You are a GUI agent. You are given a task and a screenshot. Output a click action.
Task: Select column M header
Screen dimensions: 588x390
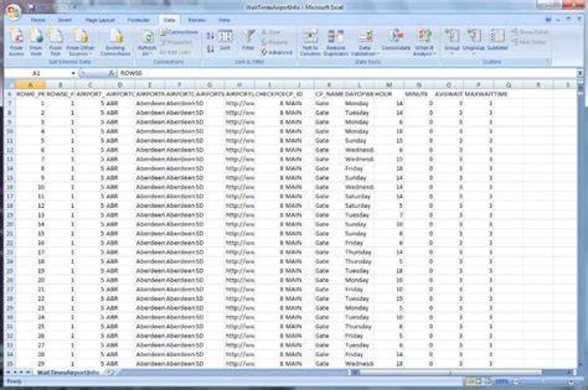tap(389, 85)
